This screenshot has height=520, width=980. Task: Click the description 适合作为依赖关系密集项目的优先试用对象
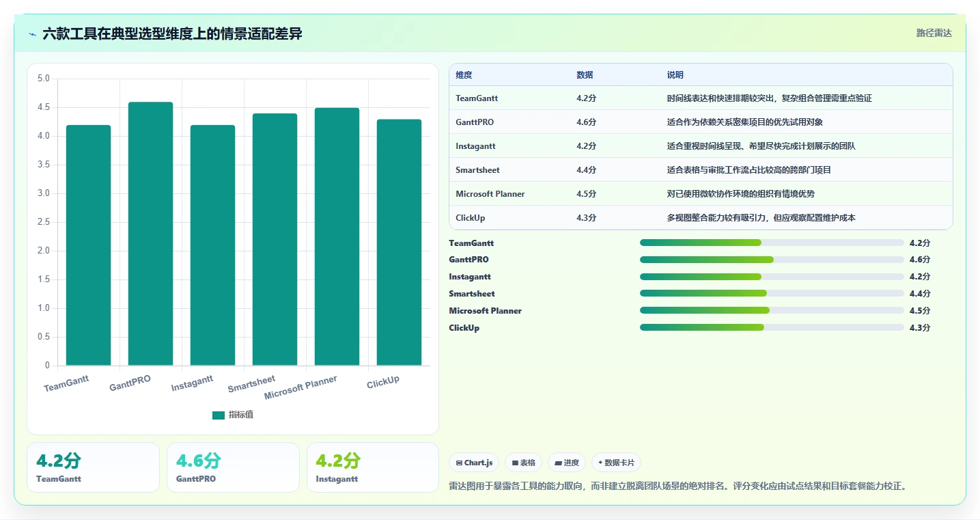point(745,122)
